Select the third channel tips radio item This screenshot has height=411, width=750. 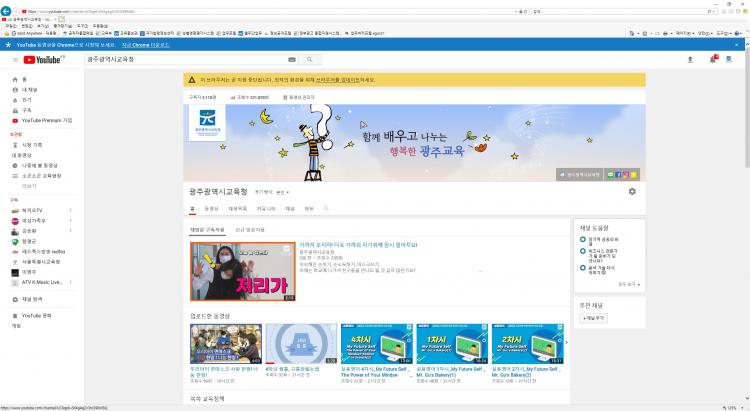[583, 268]
